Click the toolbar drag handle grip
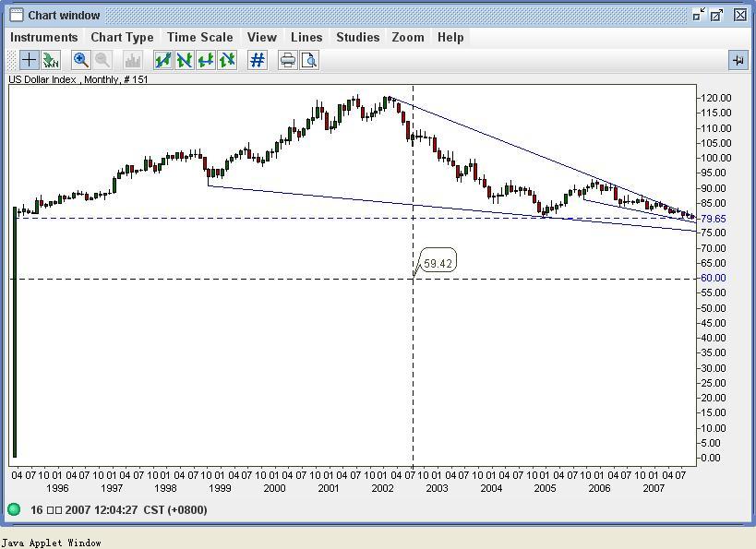This screenshot has width=756, height=549. [x=12, y=60]
